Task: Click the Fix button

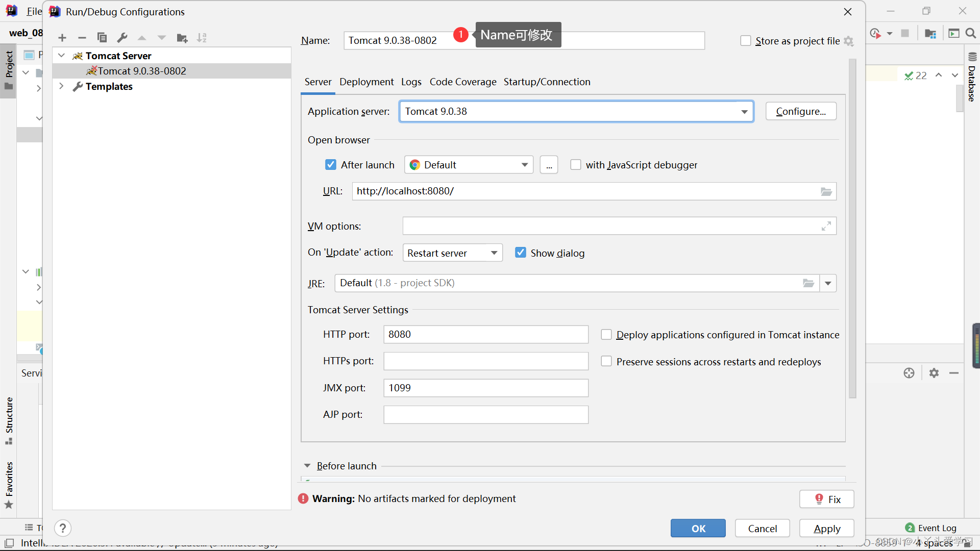Action: tap(827, 499)
